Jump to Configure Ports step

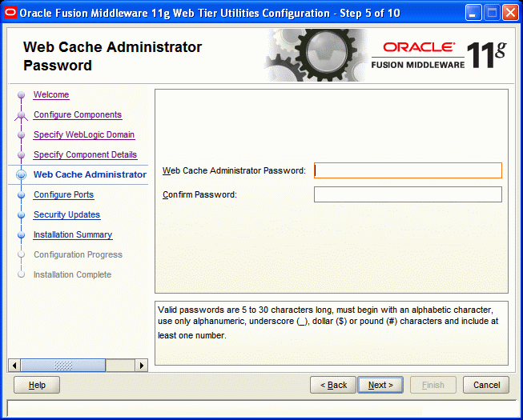pyautogui.click(x=63, y=195)
